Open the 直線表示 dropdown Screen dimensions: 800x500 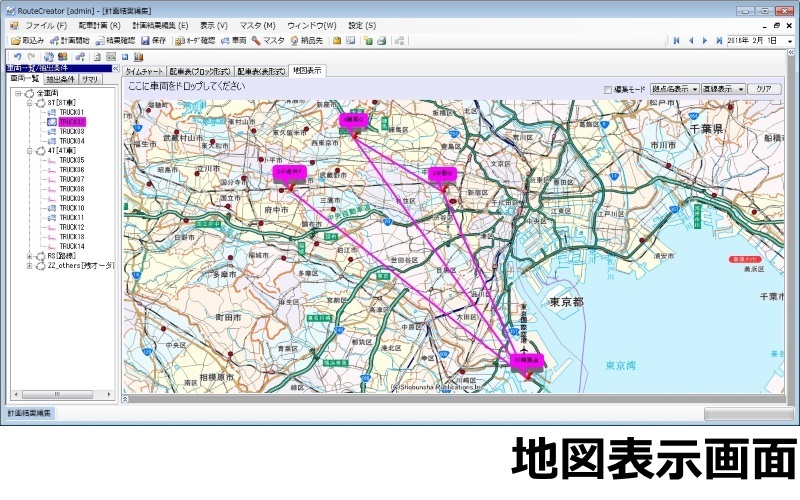pos(723,89)
